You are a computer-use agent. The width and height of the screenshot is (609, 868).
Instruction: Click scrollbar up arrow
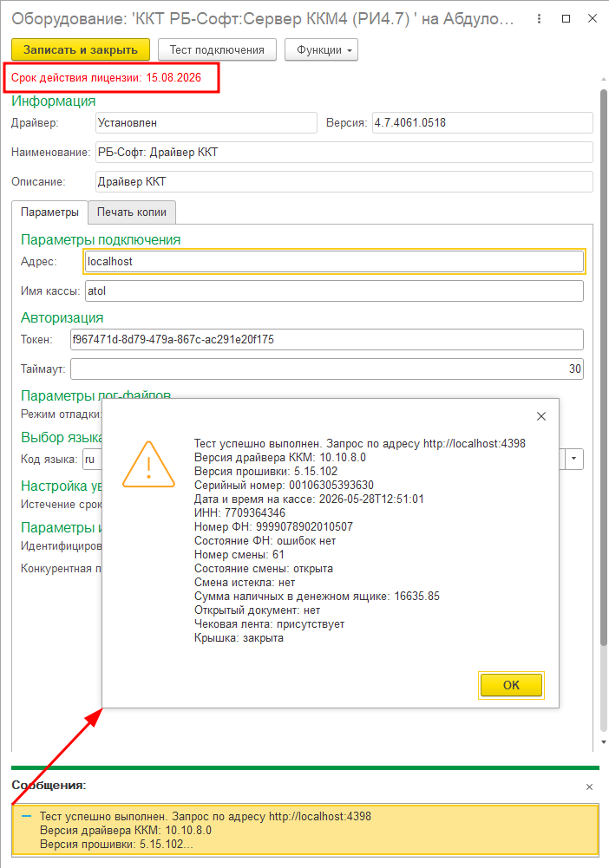point(604,81)
